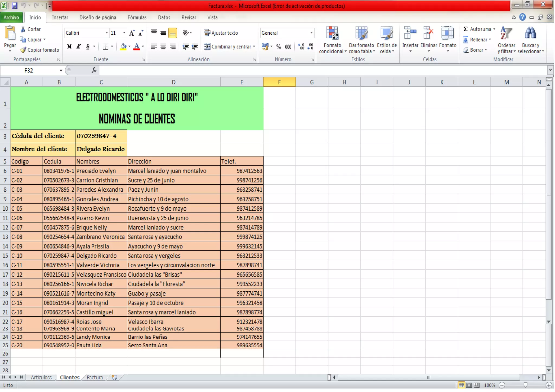Toggle bold formatting (N button)
This screenshot has width=555, height=392.
coord(69,47)
